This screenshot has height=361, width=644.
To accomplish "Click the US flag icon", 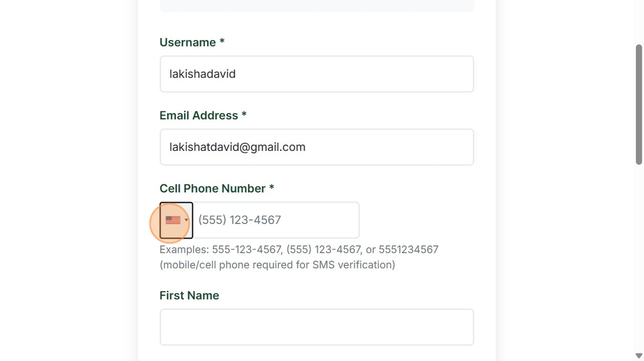I will coord(172,220).
